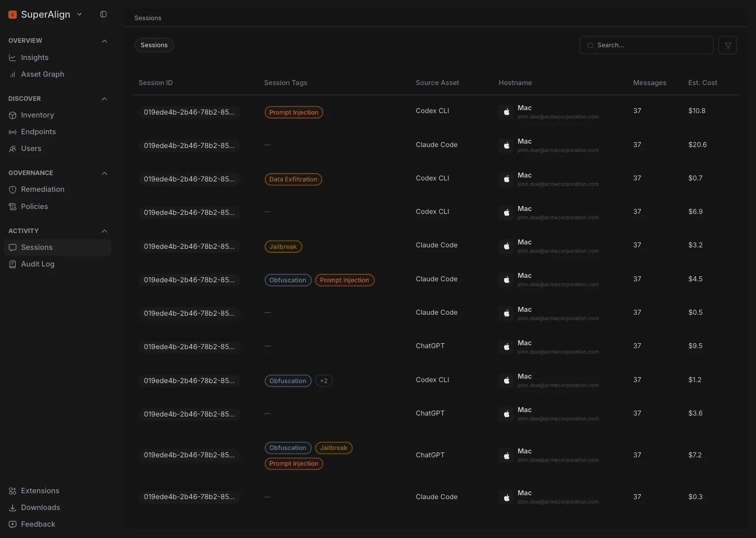Click the Sessions breadcrumb at the top
Viewport: 756px width, 538px height.
point(148,18)
